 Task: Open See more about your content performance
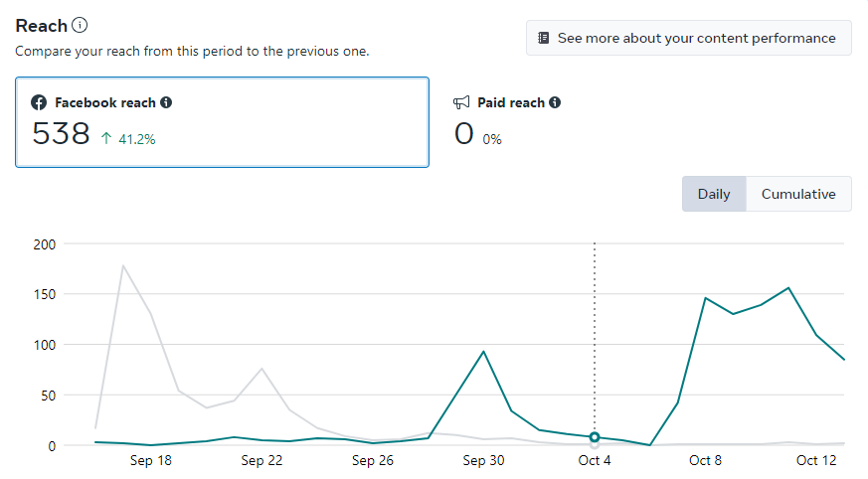click(688, 38)
